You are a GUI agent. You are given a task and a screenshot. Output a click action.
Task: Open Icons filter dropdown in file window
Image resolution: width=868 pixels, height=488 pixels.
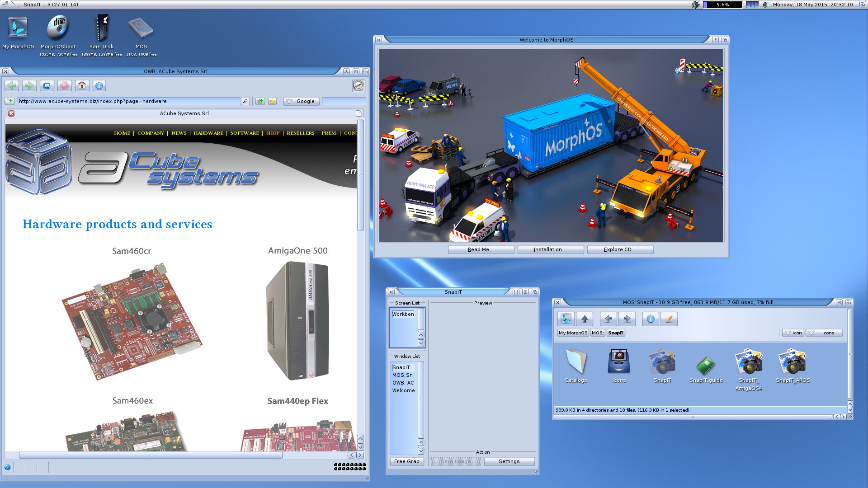click(x=825, y=333)
